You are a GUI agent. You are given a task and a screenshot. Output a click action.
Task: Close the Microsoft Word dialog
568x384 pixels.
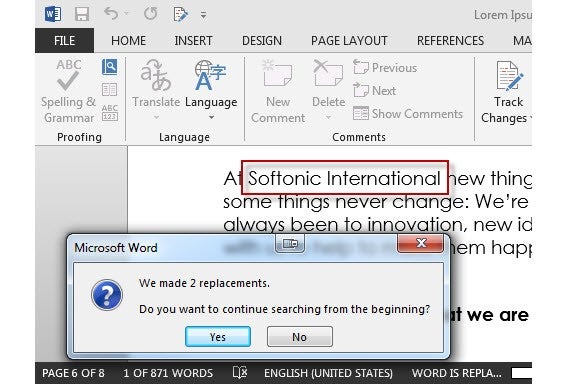pyautogui.click(x=420, y=243)
